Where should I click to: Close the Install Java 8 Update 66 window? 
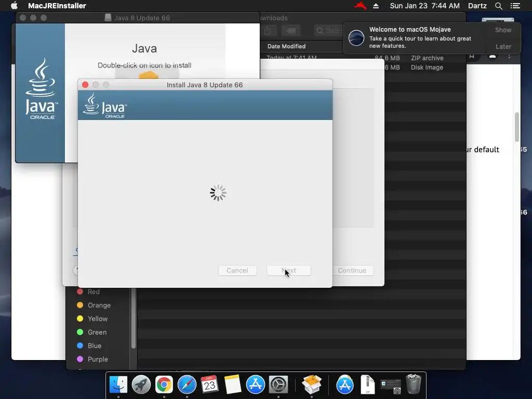[x=85, y=85]
